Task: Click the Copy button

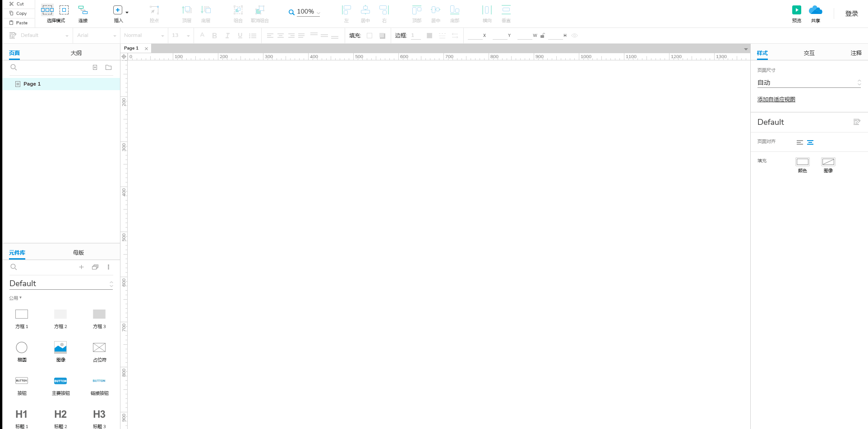Action: click(x=18, y=13)
